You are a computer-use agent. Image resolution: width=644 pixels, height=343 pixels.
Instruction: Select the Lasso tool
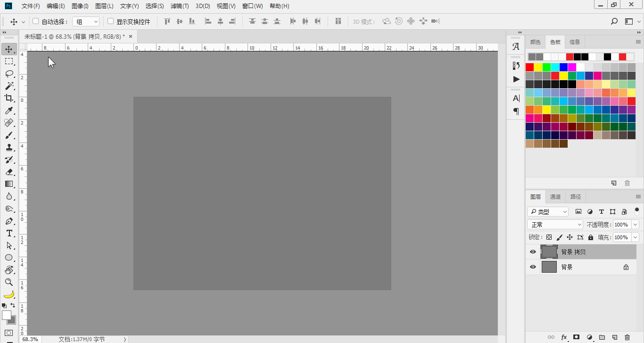tap(9, 74)
